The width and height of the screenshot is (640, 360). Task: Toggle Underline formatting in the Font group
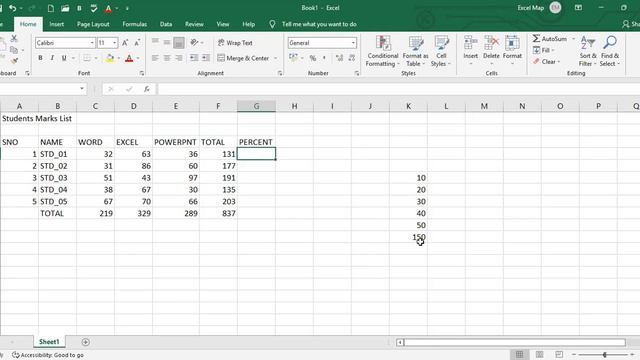[x=64, y=58]
